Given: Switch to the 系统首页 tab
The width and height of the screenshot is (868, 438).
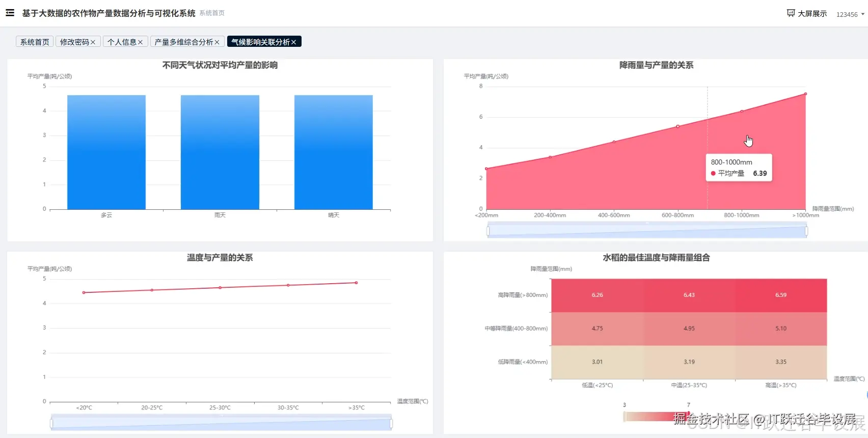Looking at the screenshot, I should coord(35,42).
